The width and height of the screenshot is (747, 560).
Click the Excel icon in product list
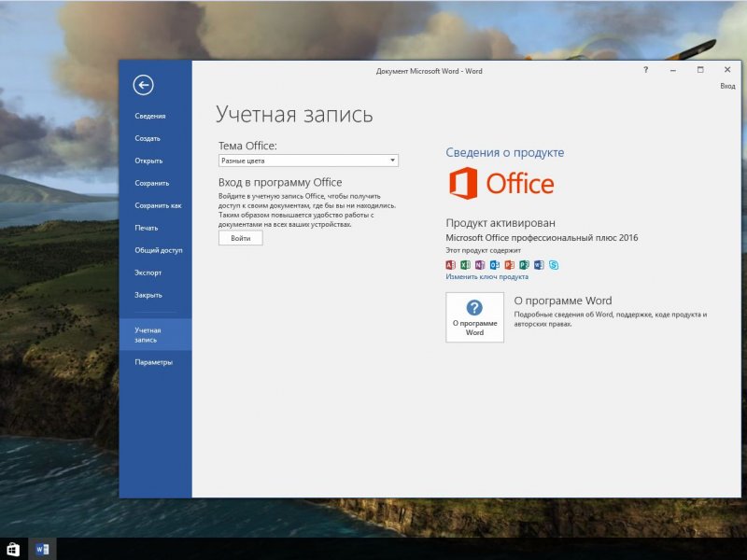[x=465, y=265]
